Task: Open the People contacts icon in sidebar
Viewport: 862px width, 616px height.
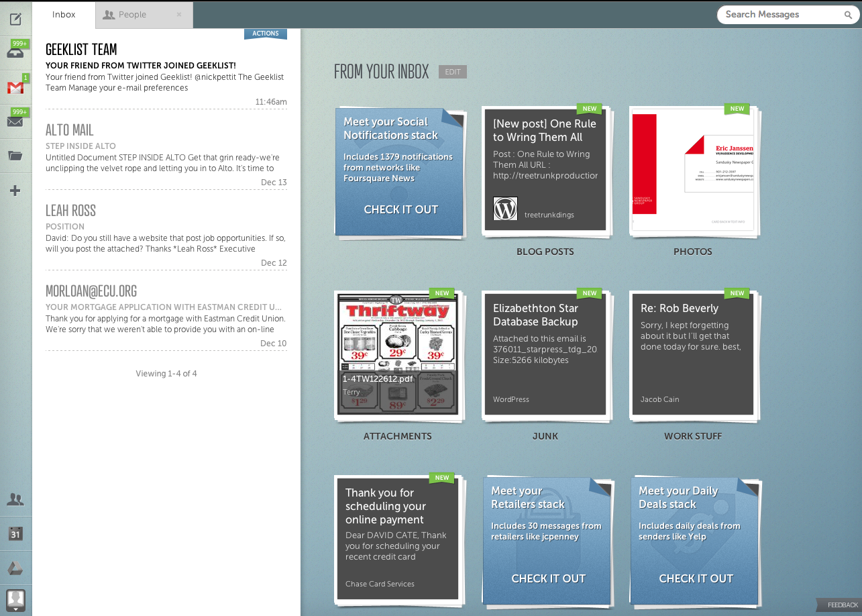Action: pyautogui.click(x=15, y=499)
